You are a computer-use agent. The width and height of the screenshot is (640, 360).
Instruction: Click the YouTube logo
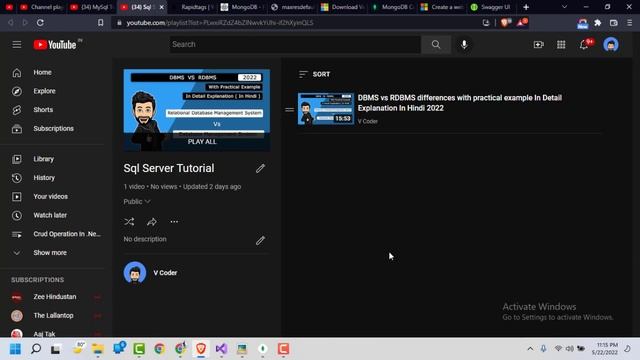point(55,44)
